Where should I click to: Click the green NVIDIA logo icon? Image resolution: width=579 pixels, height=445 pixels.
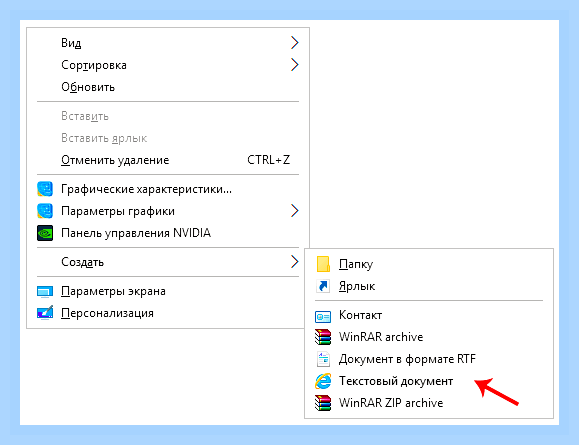pos(45,233)
